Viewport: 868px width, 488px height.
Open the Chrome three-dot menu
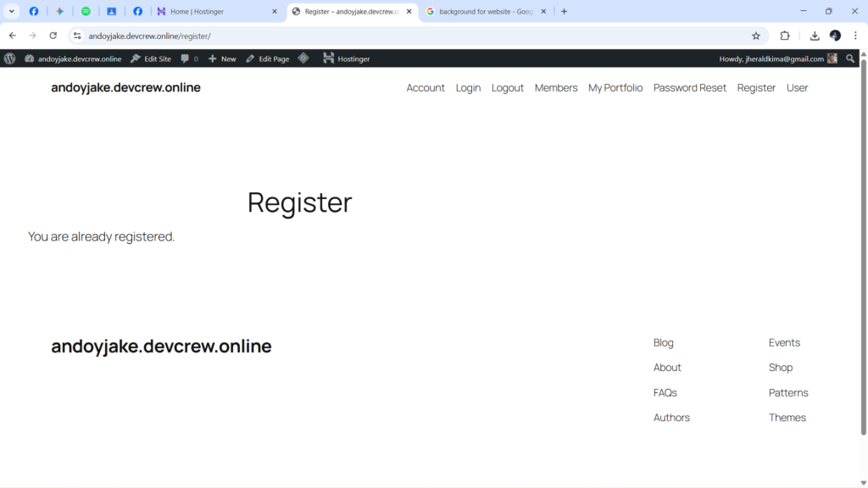855,36
